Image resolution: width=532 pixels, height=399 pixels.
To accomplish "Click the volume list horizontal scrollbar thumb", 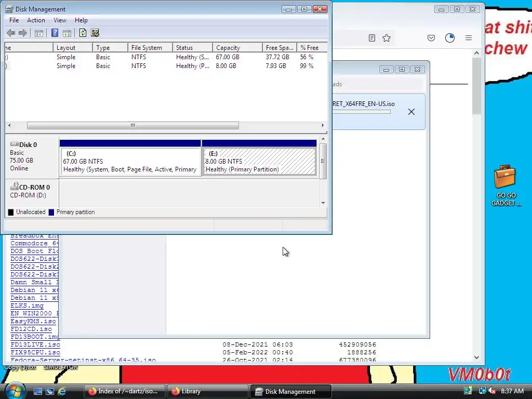I will 132,126.
